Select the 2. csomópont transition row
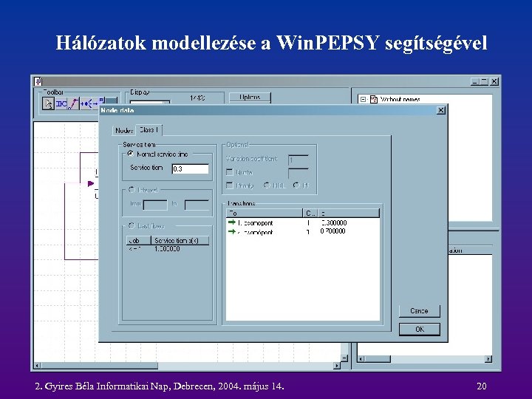Viewport: 532px width, 399px height. [303, 232]
